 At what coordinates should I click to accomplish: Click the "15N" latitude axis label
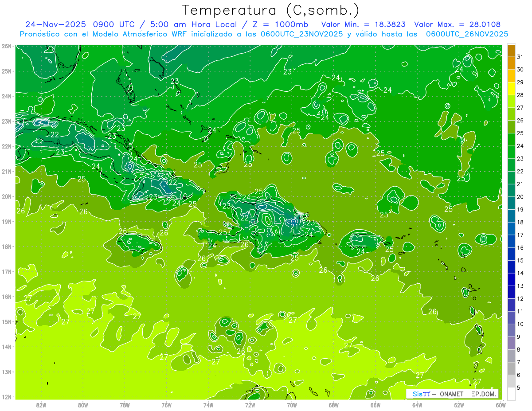[x=7, y=321]
